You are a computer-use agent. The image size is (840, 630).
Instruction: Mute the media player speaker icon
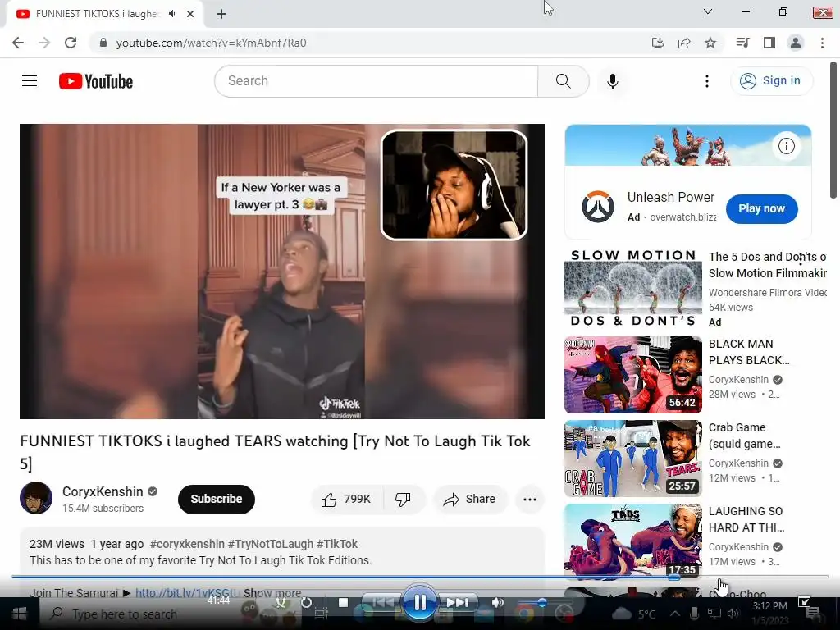pos(498,603)
